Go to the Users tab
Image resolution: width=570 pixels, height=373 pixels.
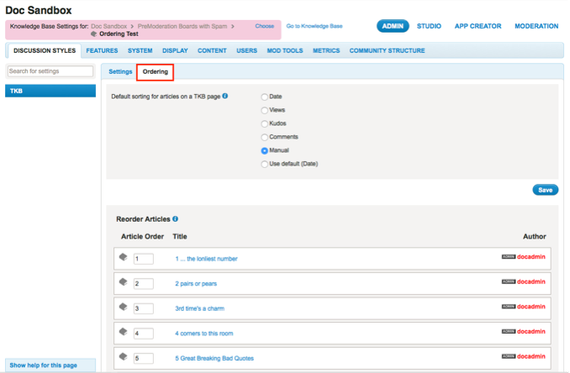(246, 51)
